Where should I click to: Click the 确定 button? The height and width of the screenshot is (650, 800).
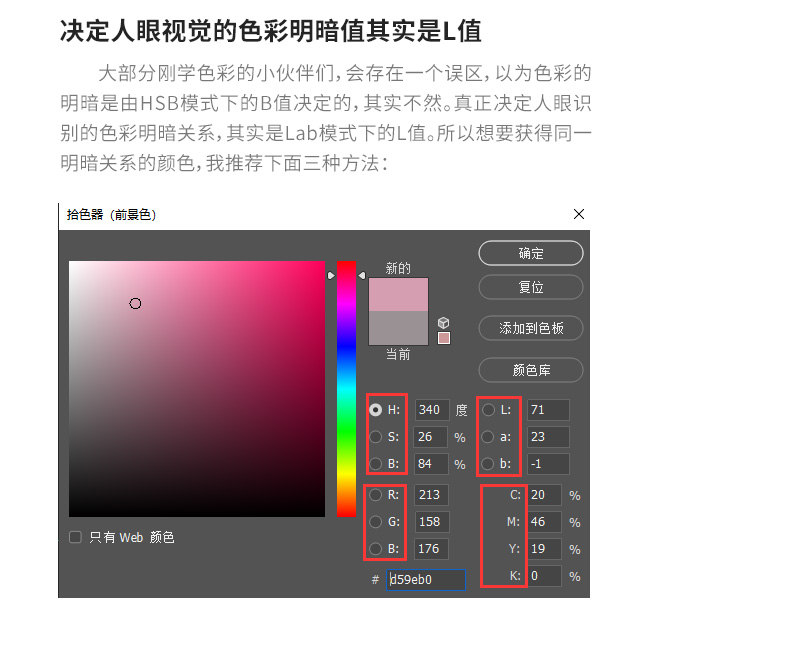pos(531,253)
